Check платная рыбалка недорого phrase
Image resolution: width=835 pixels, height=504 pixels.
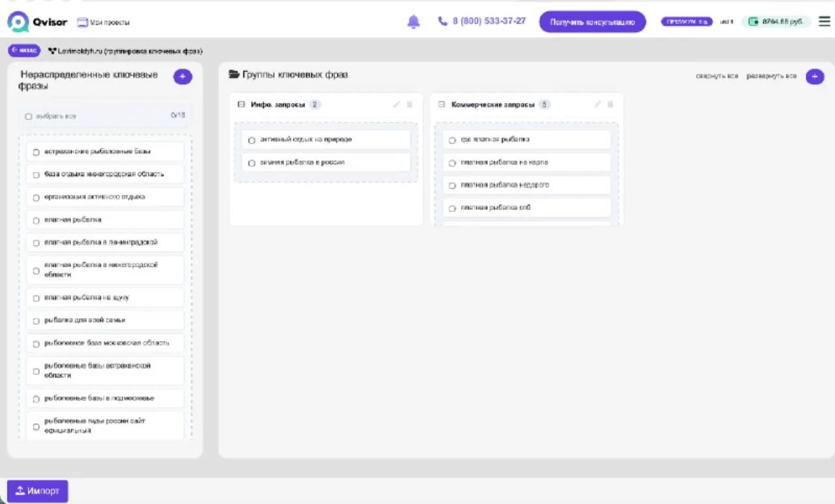click(452, 186)
